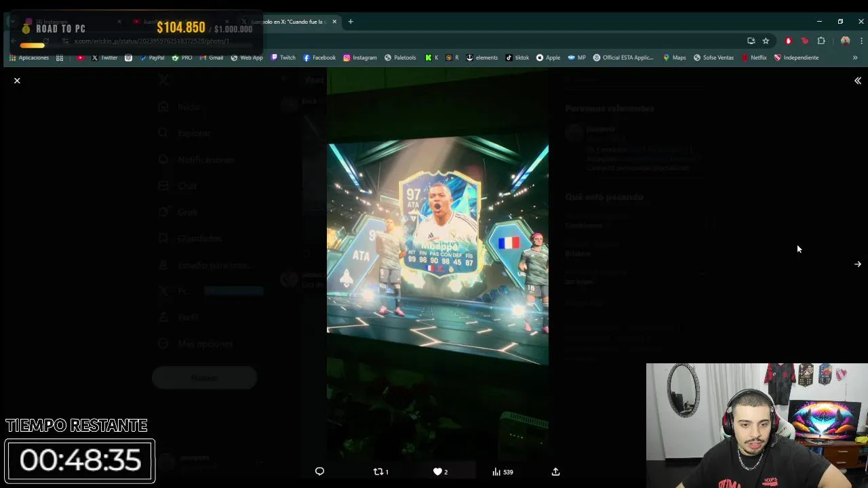Open the Official ESTA Applic... bookmark
868x488 pixels.
[623, 58]
